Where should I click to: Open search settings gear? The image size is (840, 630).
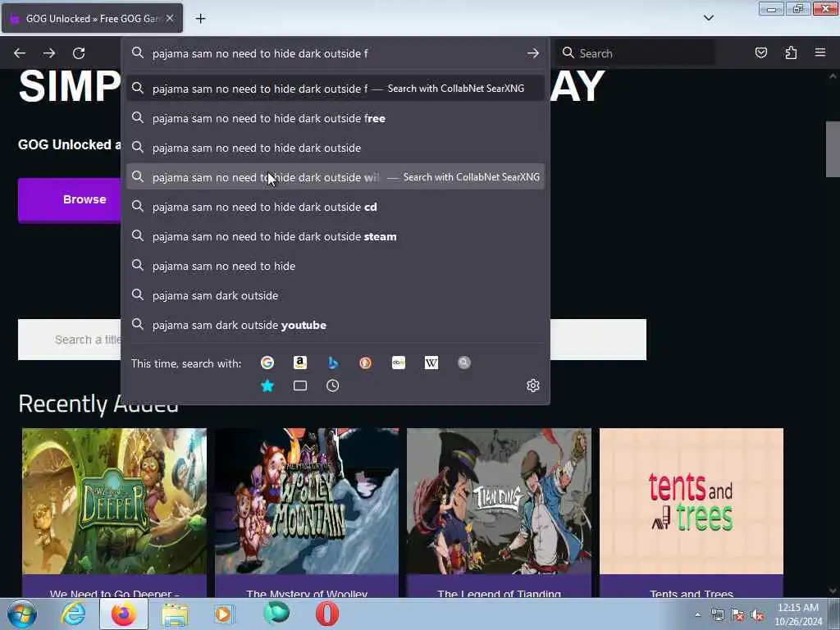[532, 386]
